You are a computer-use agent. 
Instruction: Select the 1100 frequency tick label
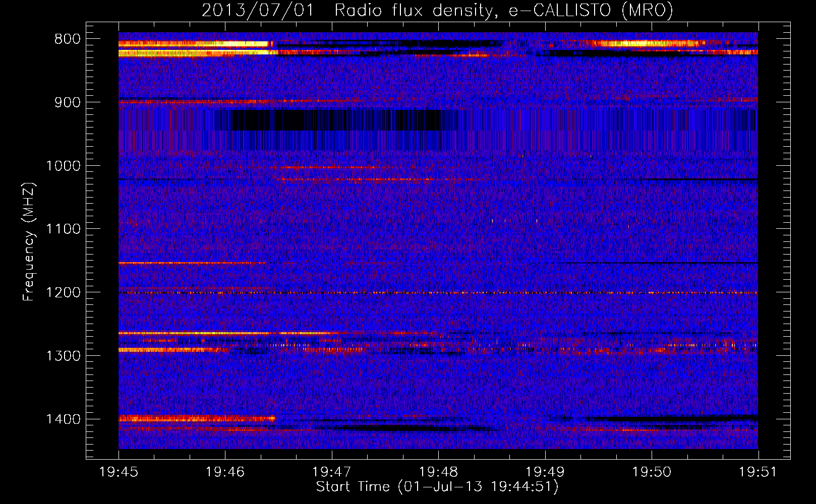(x=63, y=229)
